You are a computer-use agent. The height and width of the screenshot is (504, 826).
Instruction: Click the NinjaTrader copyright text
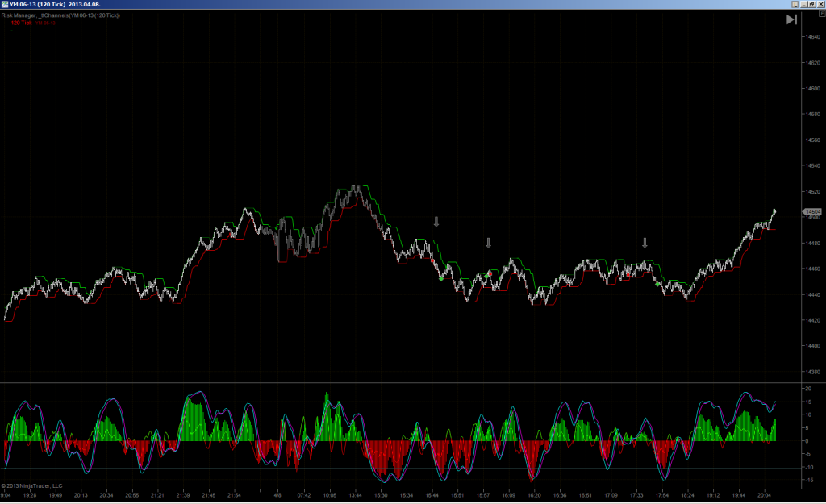pos(31,485)
